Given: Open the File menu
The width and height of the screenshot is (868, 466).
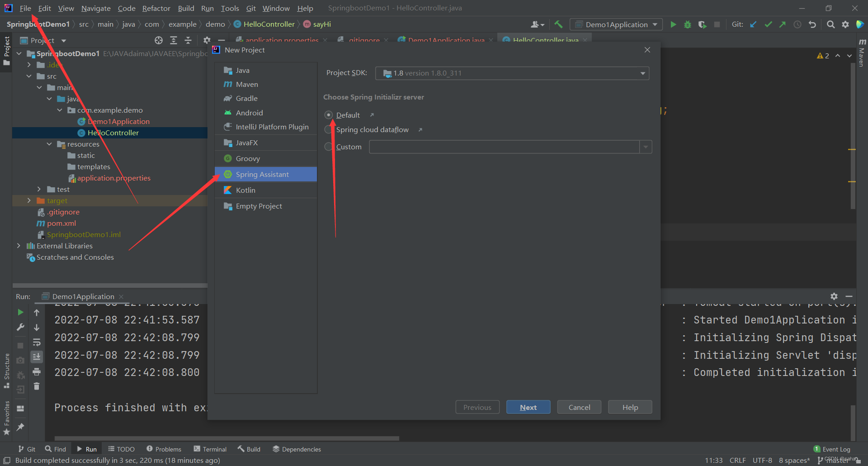Looking at the screenshot, I should click(x=25, y=8).
